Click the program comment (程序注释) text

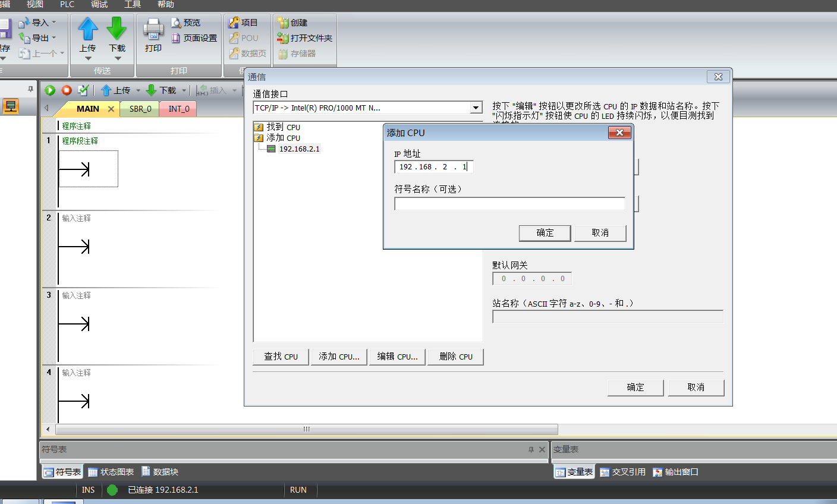tap(77, 126)
